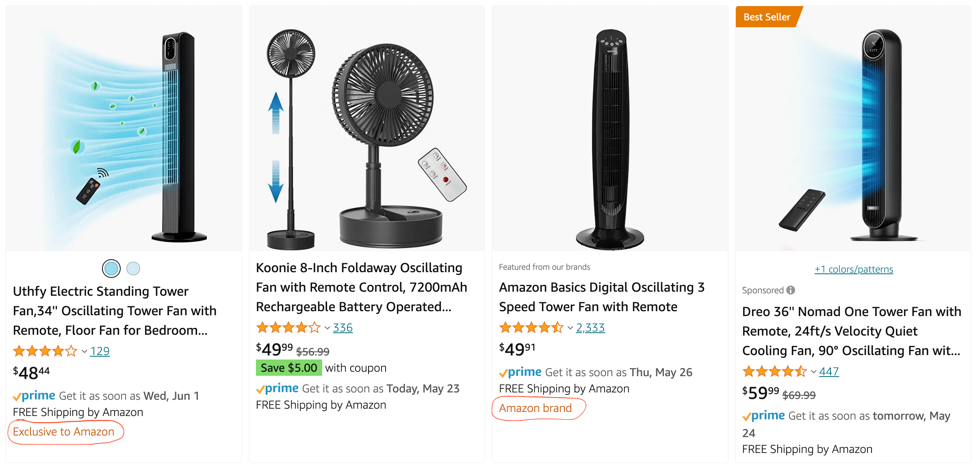Click the Prime icon on the Uthfy fan listing
The height and width of the screenshot is (468, 980).
[34, 395]
